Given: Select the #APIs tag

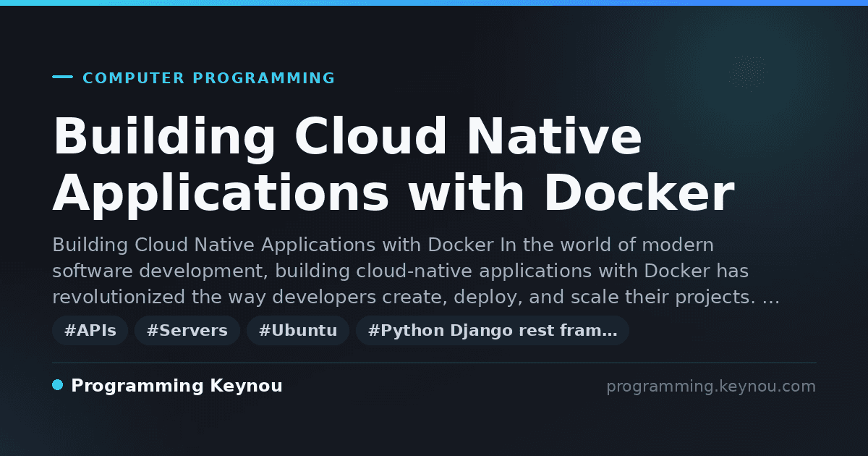Looking at the screenshot, I should tap(90, 331).
